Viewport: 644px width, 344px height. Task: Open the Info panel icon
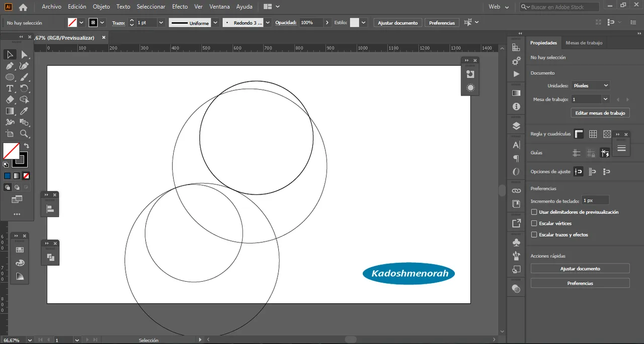coord(516,107)
